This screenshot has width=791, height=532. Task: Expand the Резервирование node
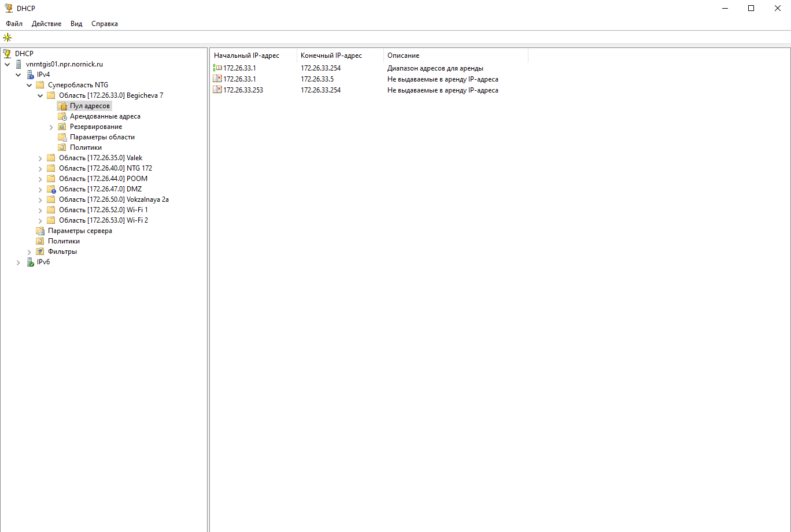click(51, 127)
